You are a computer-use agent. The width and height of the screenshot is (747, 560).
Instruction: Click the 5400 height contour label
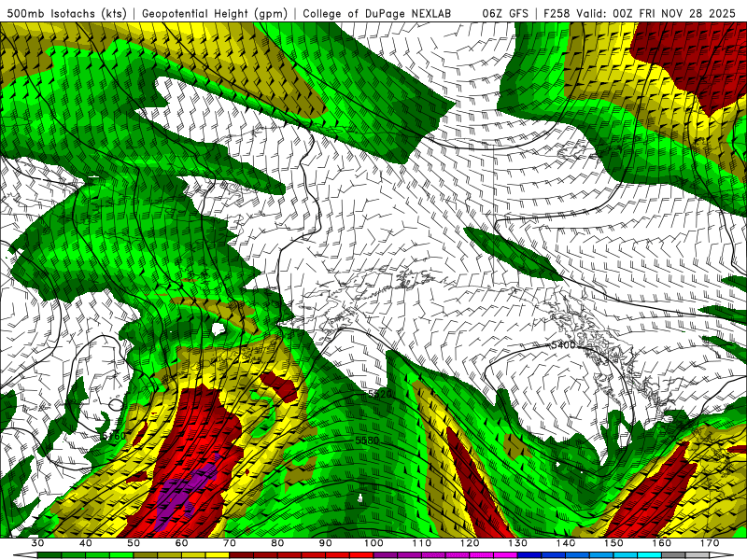coord(563,344)
